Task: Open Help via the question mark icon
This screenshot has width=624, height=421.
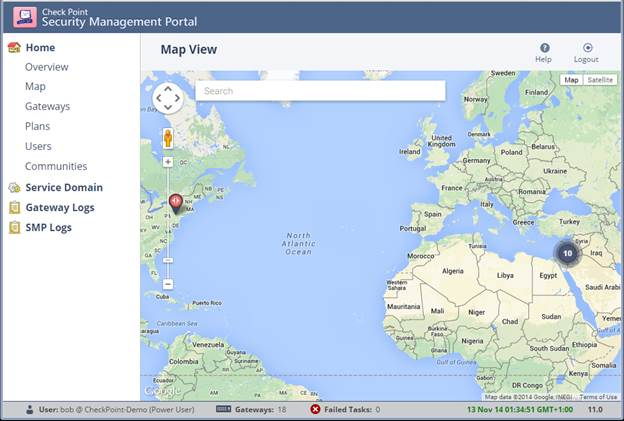Action: 544,48
